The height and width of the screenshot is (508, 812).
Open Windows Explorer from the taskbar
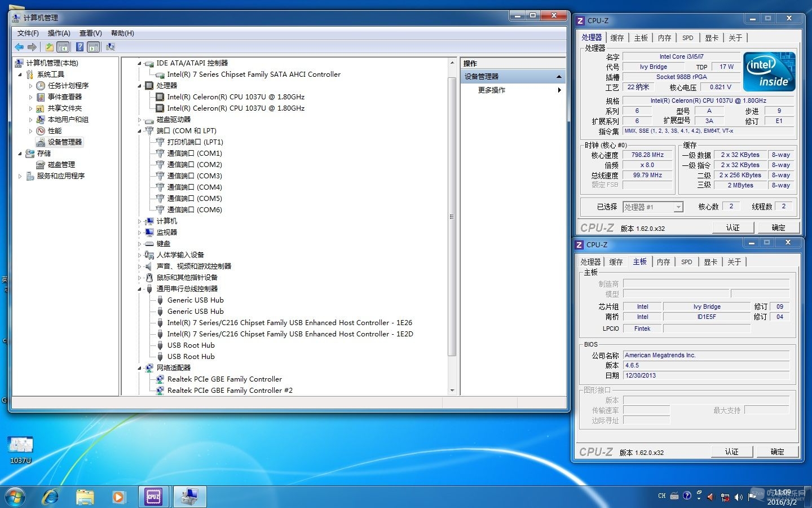85,497
